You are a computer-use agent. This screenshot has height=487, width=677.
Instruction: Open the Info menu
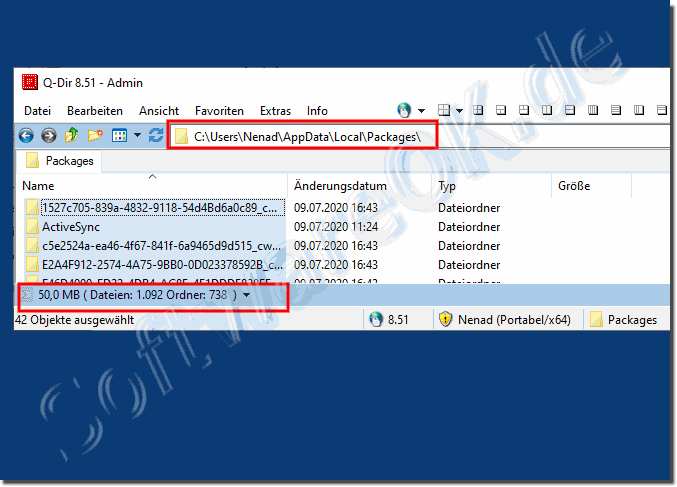pos(317,111)
